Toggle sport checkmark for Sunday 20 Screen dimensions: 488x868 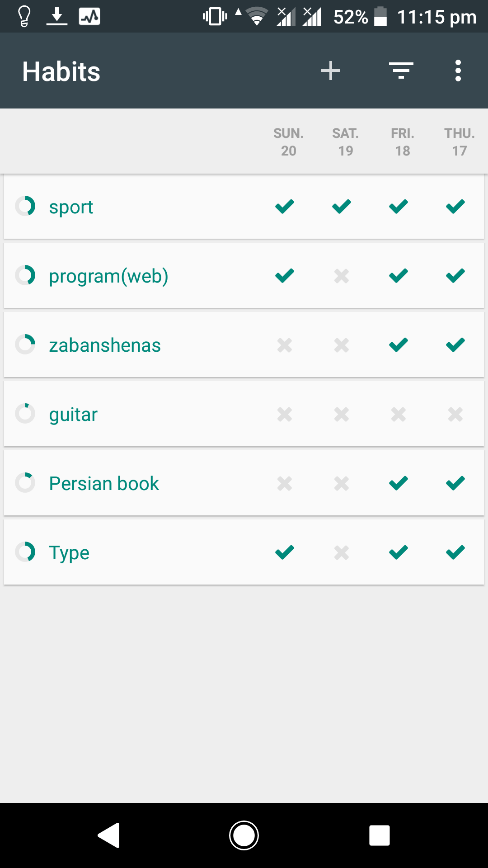(x=285, y=207)
